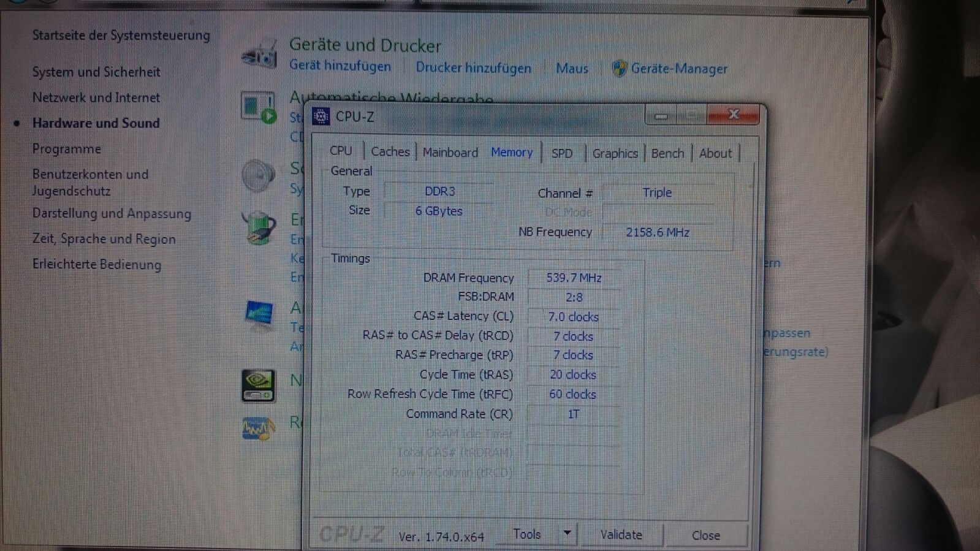
Task: Open the Maus link
Action: pos(572,69)
